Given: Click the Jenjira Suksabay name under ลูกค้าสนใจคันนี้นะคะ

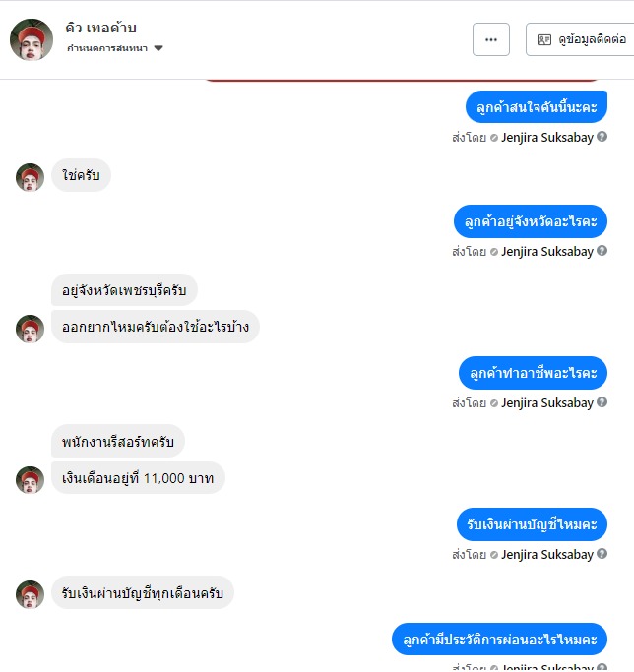Looking at the screenshot, I should 547,138.
